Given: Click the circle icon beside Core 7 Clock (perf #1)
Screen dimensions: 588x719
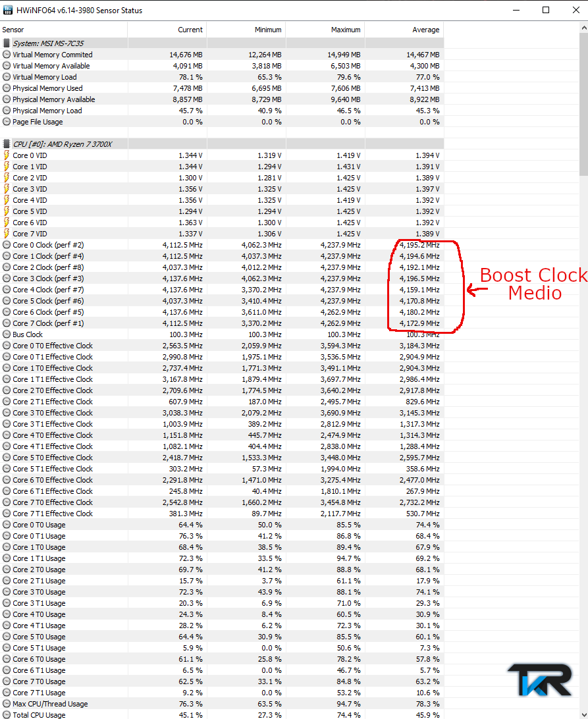Looking at the screenshot, I should 7,323.
